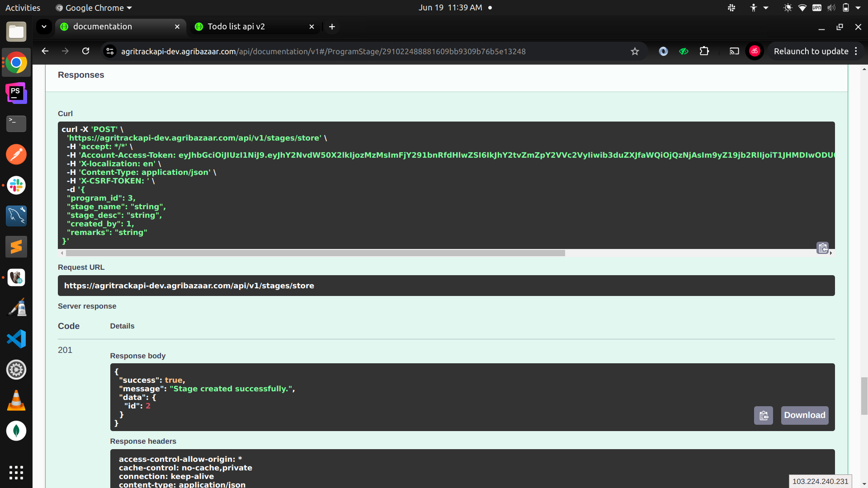This screenshot has height=488, width=868.
Task: Click the Responses section heading
Action: coord(81,75)
